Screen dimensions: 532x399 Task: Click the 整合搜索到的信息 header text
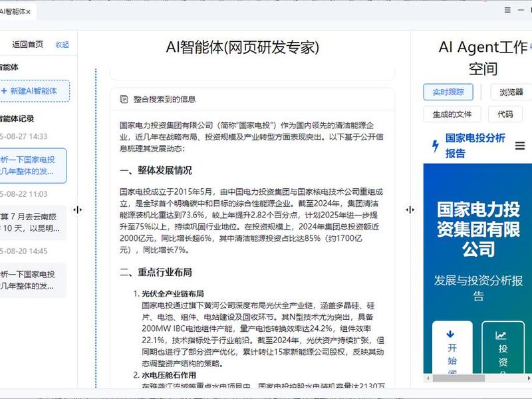(164, 99)
